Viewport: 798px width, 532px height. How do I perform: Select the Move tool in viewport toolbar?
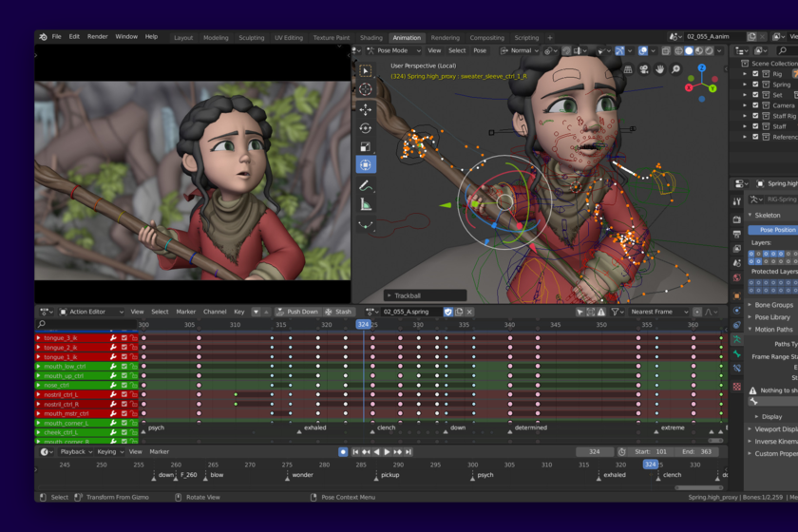[x=366, y=109]
